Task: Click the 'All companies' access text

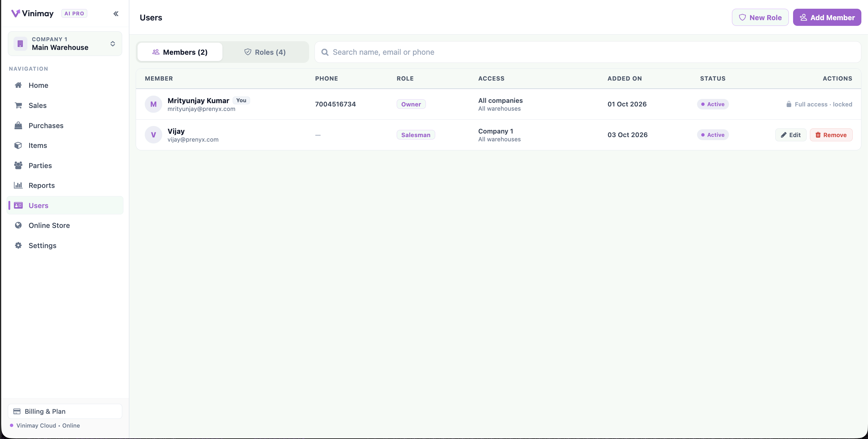Action: click(x=501, y=100)
